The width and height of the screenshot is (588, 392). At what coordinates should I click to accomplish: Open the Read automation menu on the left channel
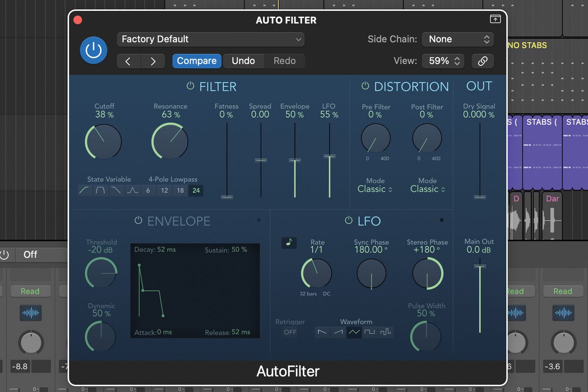[30, 291]
